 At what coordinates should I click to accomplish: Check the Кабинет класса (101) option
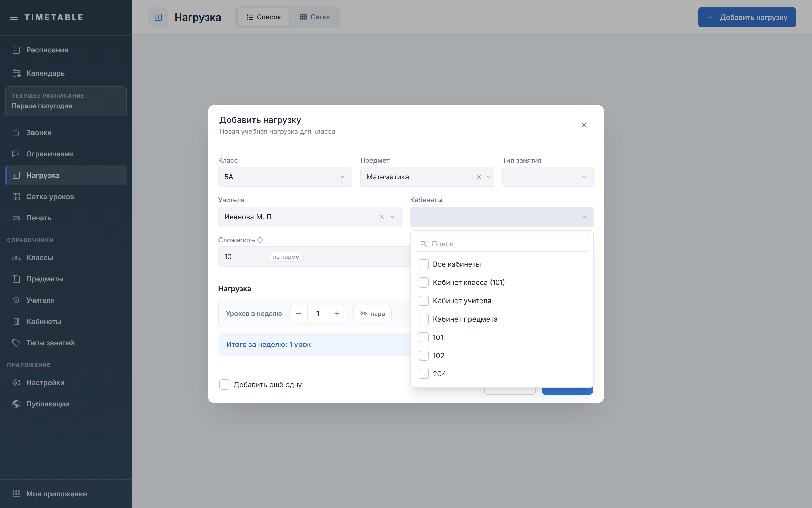(424, 282)
